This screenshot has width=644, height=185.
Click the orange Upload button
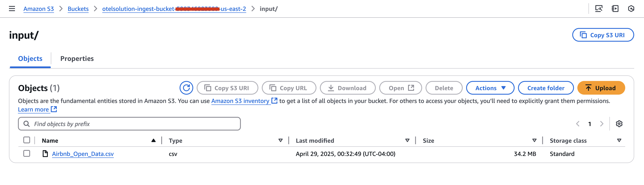601,88
